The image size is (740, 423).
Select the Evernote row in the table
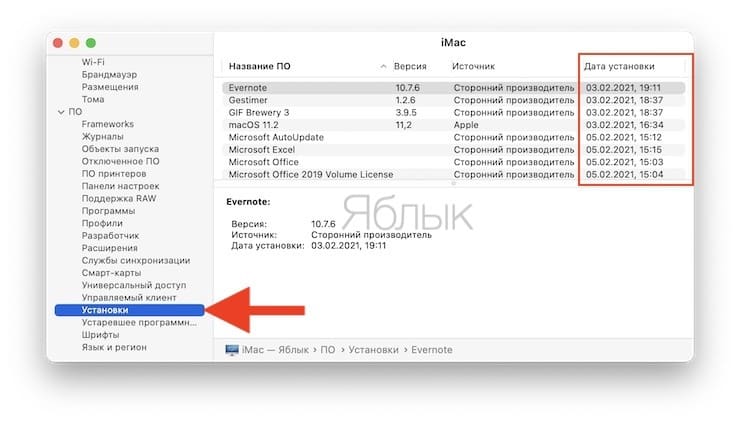coord(453,88)
